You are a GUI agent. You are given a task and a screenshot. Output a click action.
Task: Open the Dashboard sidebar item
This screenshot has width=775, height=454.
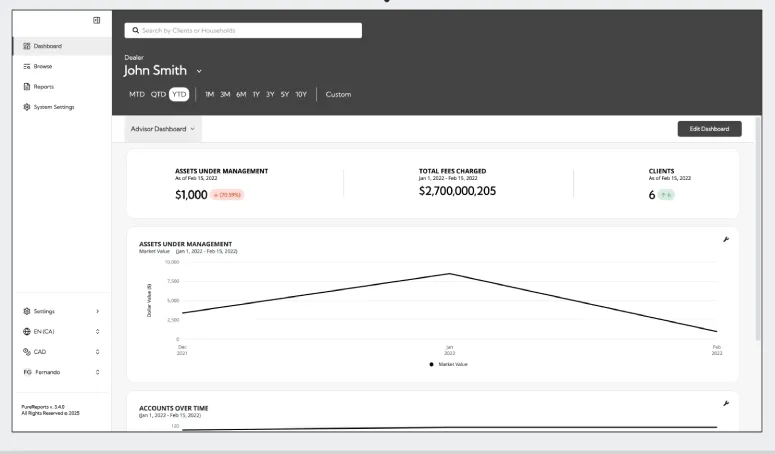pos(62,46)
